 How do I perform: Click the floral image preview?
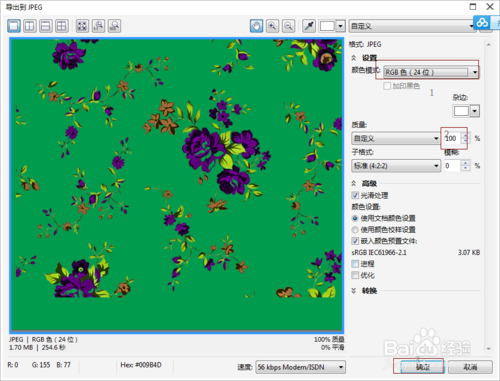coord(177,185)
